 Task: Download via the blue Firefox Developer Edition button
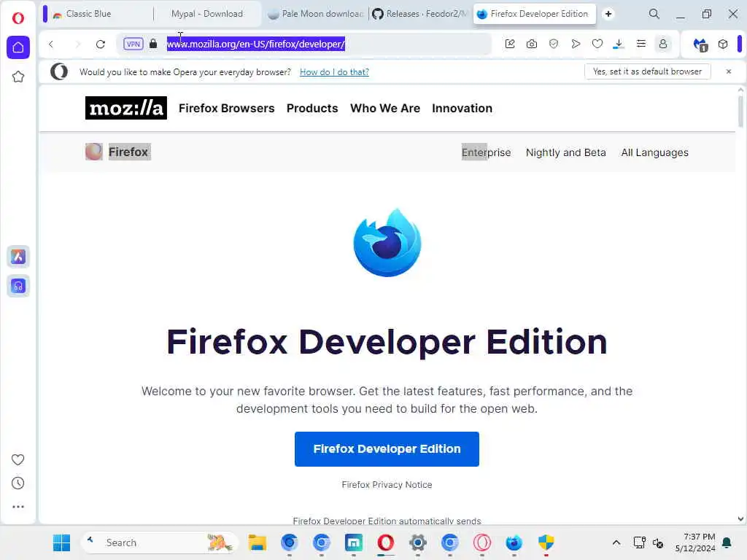point(387,449)
